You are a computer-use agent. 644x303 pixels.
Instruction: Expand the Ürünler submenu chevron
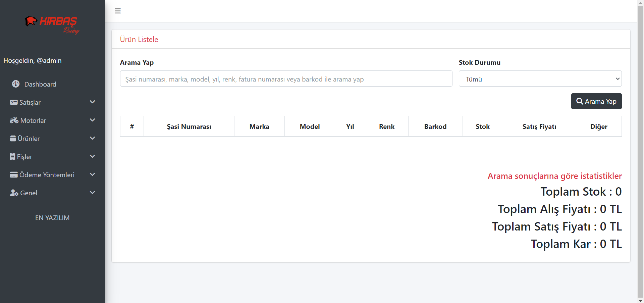pos(93,138)
